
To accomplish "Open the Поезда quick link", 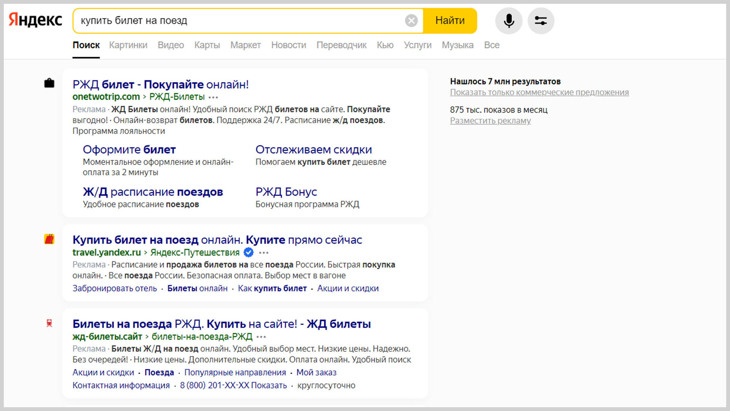I will tap(159, 372).
